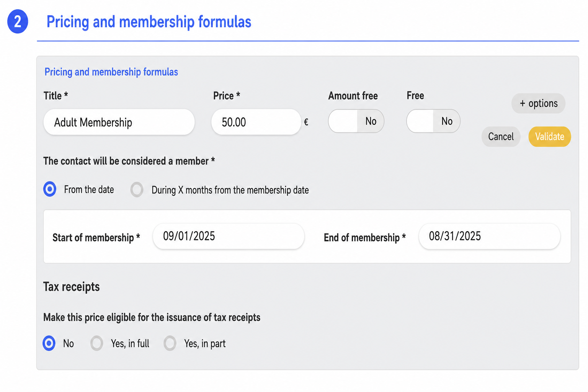588x392 pixels.
Task: Click the Tax receipts section title
Action: pyautogui.click(x=72, y=287)
